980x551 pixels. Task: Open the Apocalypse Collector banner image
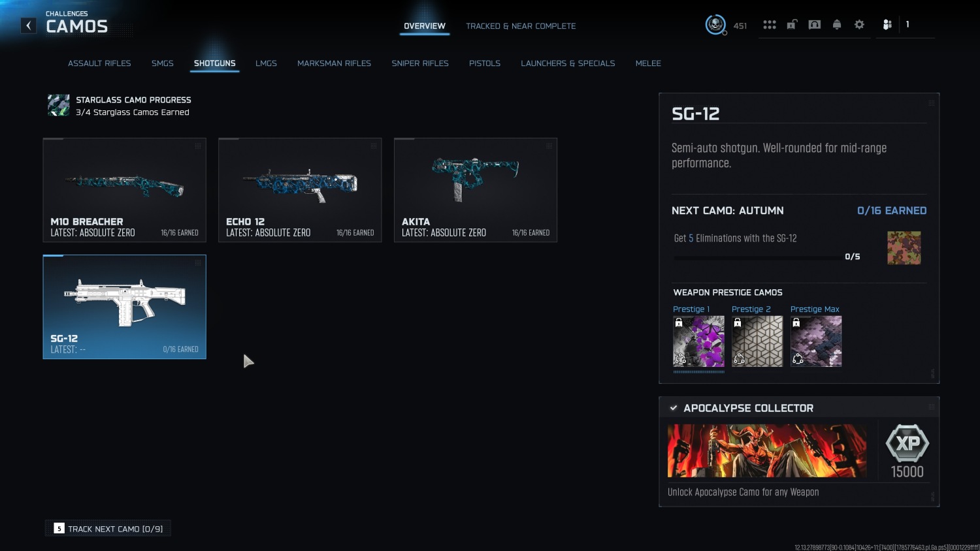click(x=767, y=450)
